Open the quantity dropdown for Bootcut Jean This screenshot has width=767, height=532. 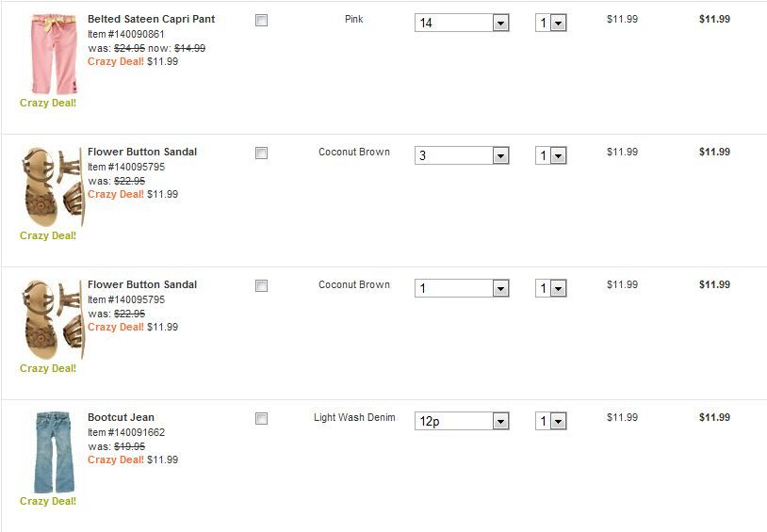[551, 421]
